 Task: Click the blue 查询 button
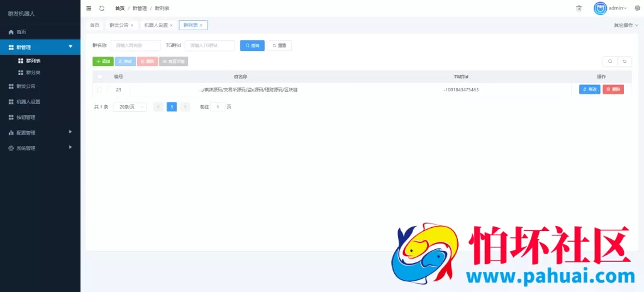252,45
